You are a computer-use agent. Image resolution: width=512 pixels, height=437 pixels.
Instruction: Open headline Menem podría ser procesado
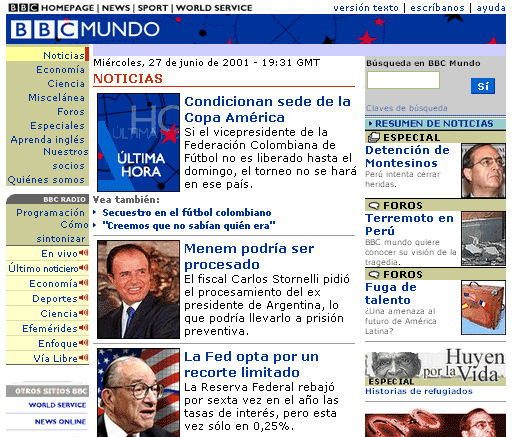click(249, 256)
